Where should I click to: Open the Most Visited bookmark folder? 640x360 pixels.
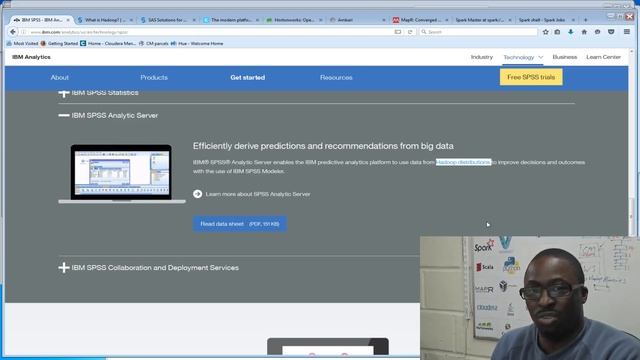point(22,43)
